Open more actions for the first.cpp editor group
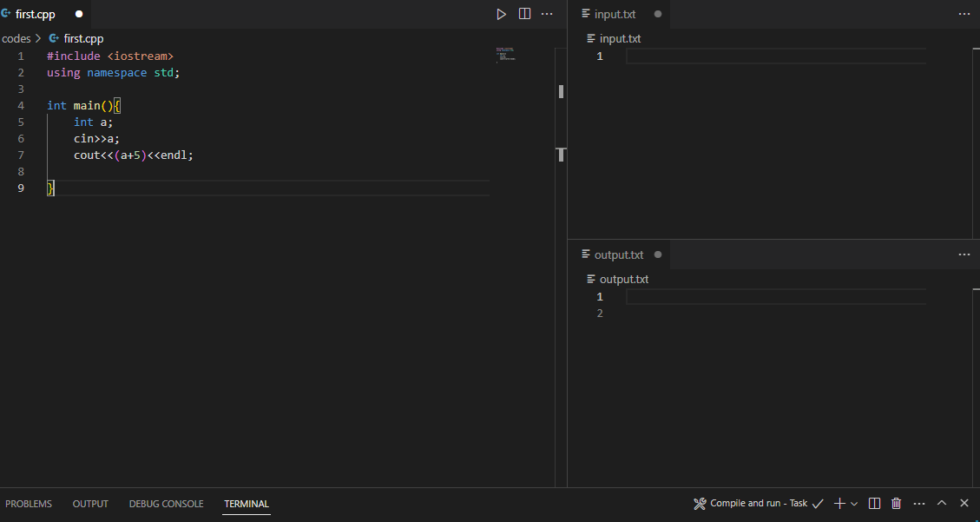The height and width of the screenshot is (522, 980). (x=547, y=14)
